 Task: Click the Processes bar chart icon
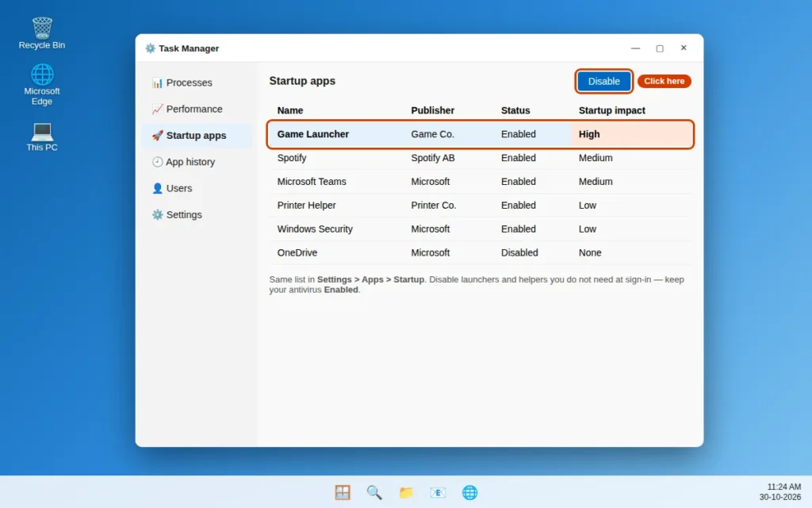(158, 83)
